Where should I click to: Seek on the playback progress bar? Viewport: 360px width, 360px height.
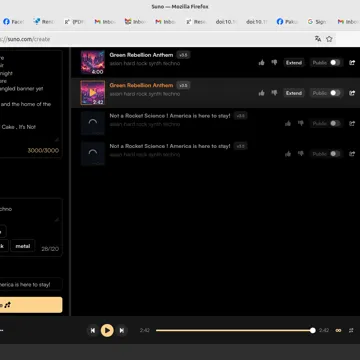[x=234, y=330]
